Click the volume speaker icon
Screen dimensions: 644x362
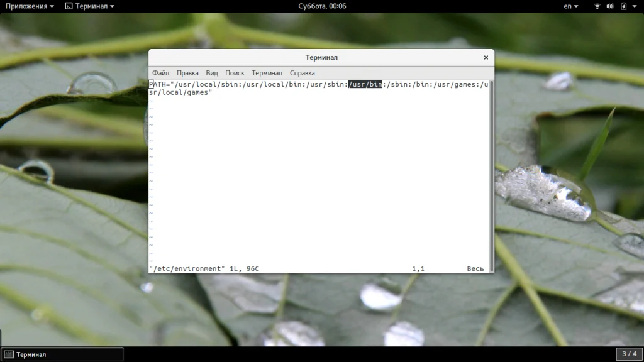click(609, 6)
